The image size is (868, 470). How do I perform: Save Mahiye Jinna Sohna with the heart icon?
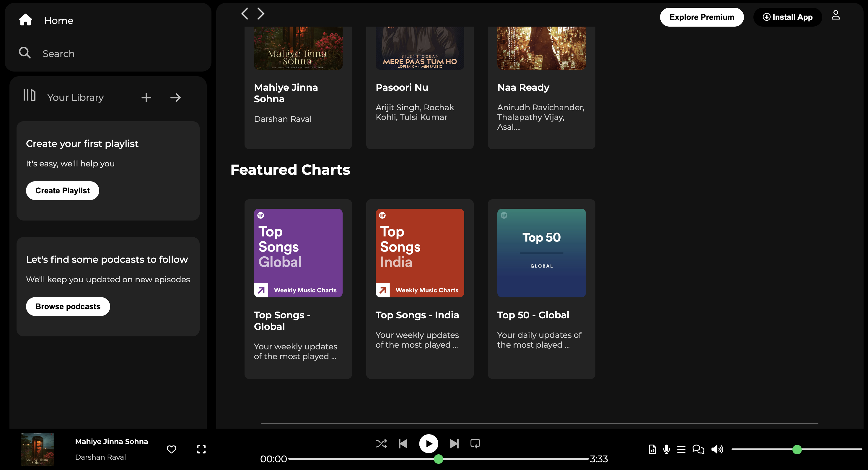click(x=172, y=449)
